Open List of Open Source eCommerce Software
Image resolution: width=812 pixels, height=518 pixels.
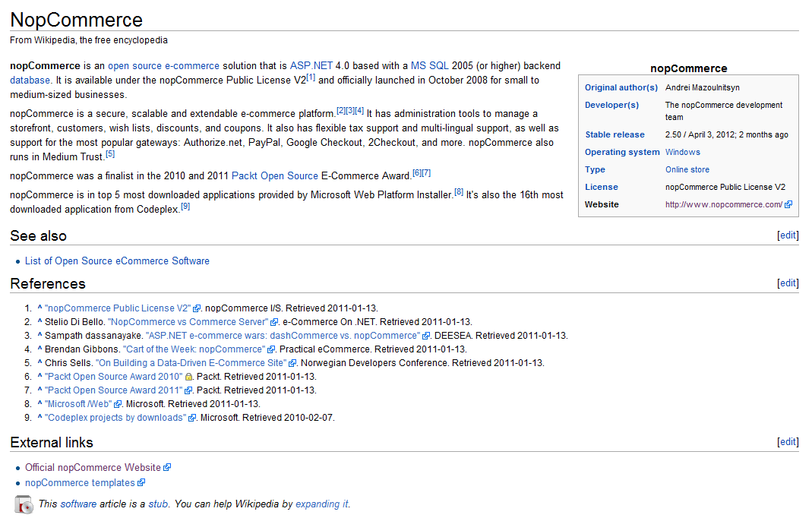117,261
